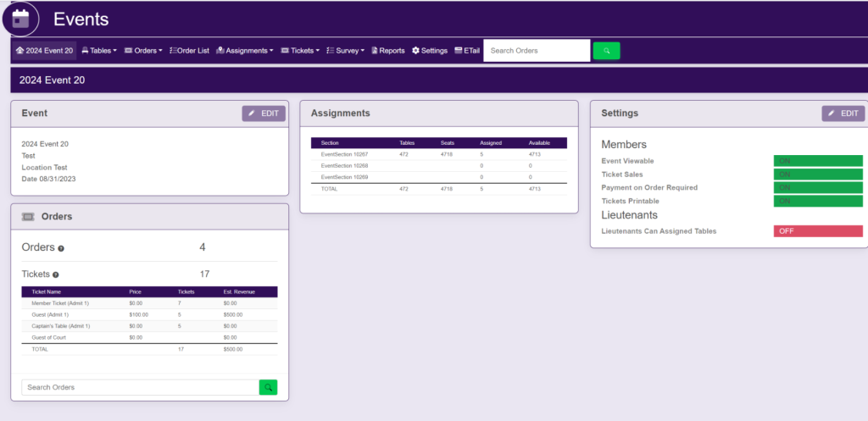Click the help icon beside Tickets count

coord(56,274)
